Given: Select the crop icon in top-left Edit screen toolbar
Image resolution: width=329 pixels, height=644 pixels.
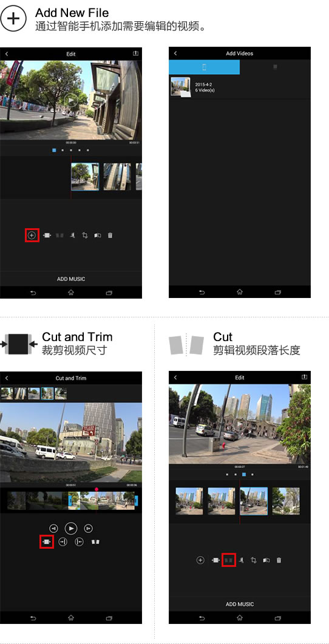Looking at the screenshot, I should tap(85, 236).
